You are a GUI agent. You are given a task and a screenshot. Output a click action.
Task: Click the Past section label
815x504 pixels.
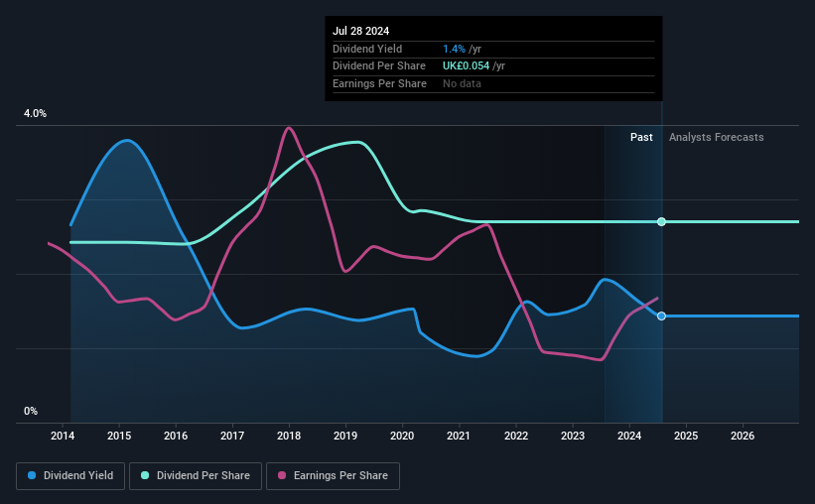coord(641,137)
